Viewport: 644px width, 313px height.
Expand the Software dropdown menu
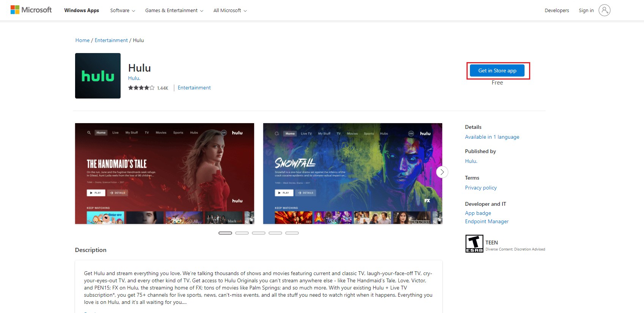(123, 11)
